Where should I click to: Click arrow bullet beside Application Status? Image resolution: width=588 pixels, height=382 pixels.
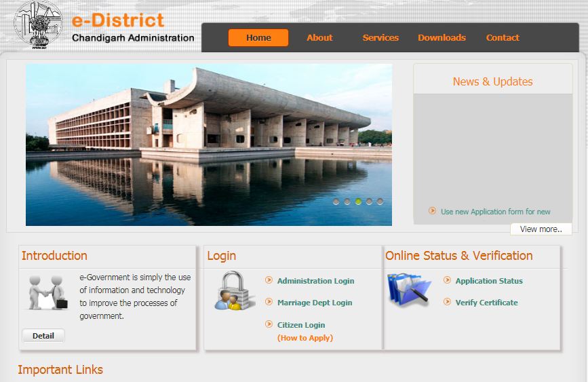pyautogui.click(x=447, y=280)
